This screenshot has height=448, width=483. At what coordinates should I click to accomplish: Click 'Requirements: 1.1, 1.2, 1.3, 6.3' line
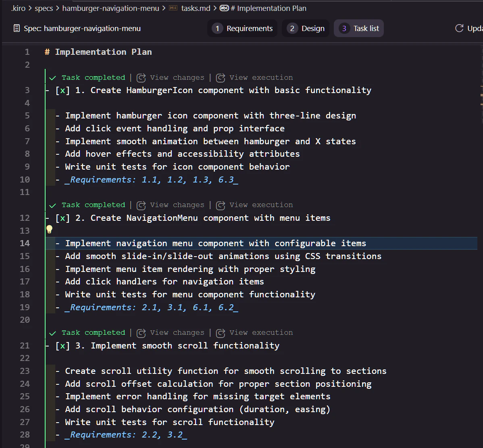151,180
